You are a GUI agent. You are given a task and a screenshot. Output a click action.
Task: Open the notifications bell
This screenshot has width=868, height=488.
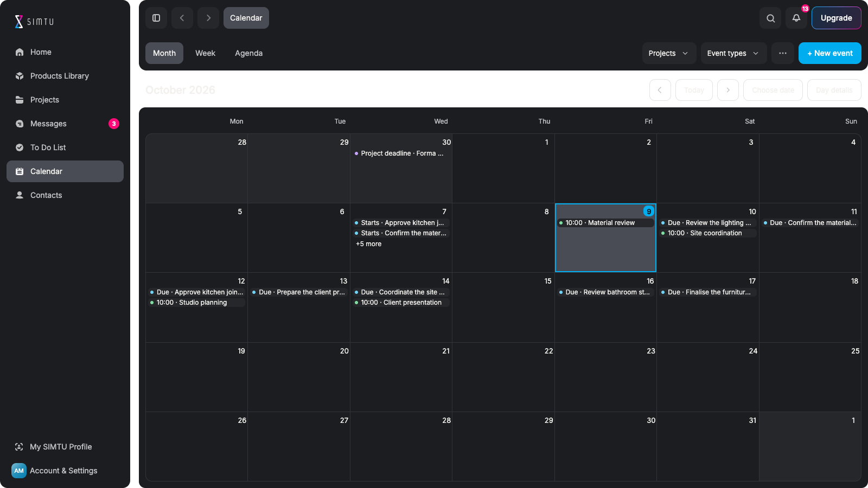(796, 18)
